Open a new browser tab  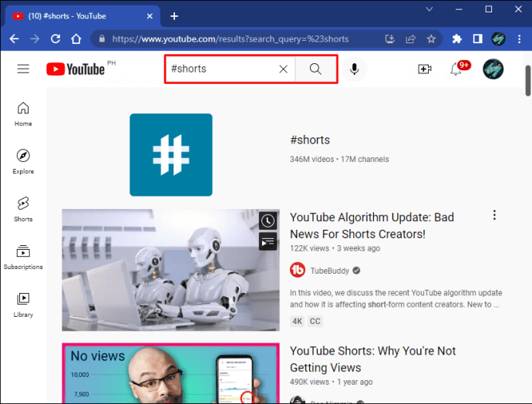174,16
